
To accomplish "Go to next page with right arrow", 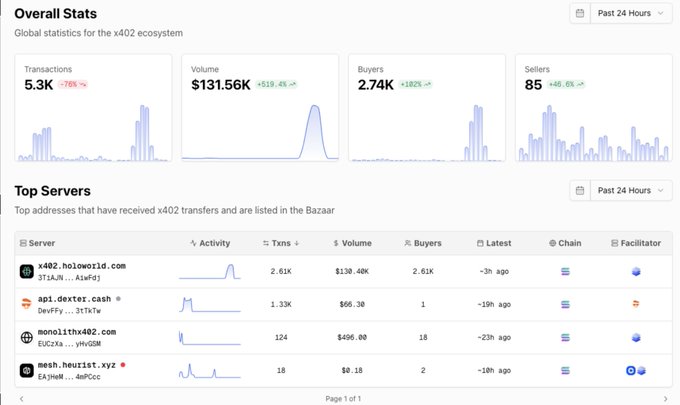I will point(664,398).
